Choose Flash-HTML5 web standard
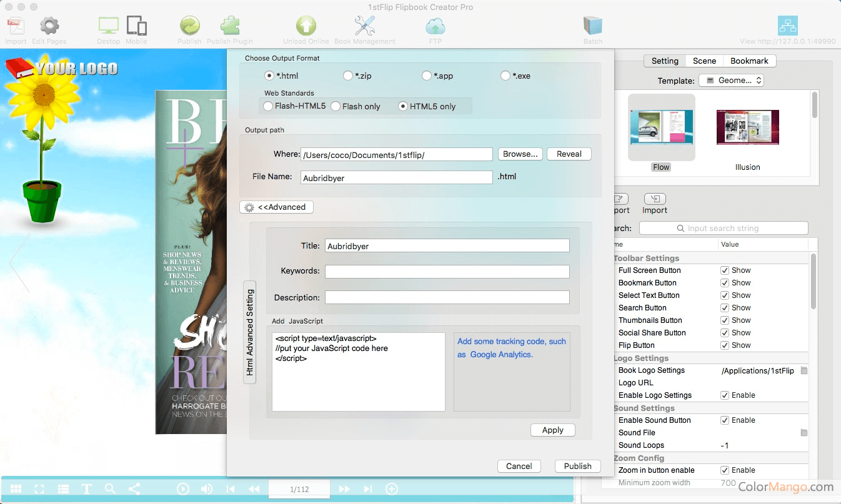The height and width of the screenshot is (504, 841). click(x=268, y=106)
